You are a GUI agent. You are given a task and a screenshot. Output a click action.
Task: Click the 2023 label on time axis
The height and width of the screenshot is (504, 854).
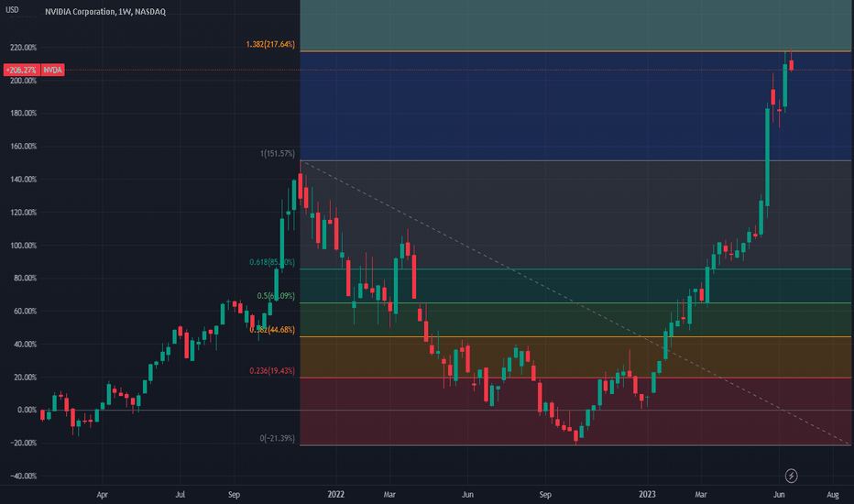click(647, 494)
